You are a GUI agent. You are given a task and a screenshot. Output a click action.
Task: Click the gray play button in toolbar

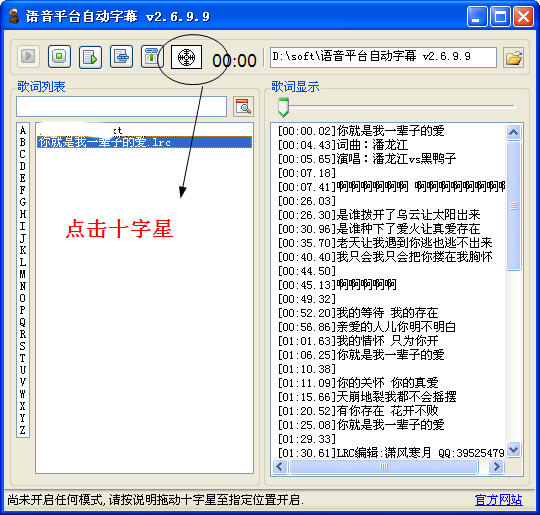(x=28, y=56)
